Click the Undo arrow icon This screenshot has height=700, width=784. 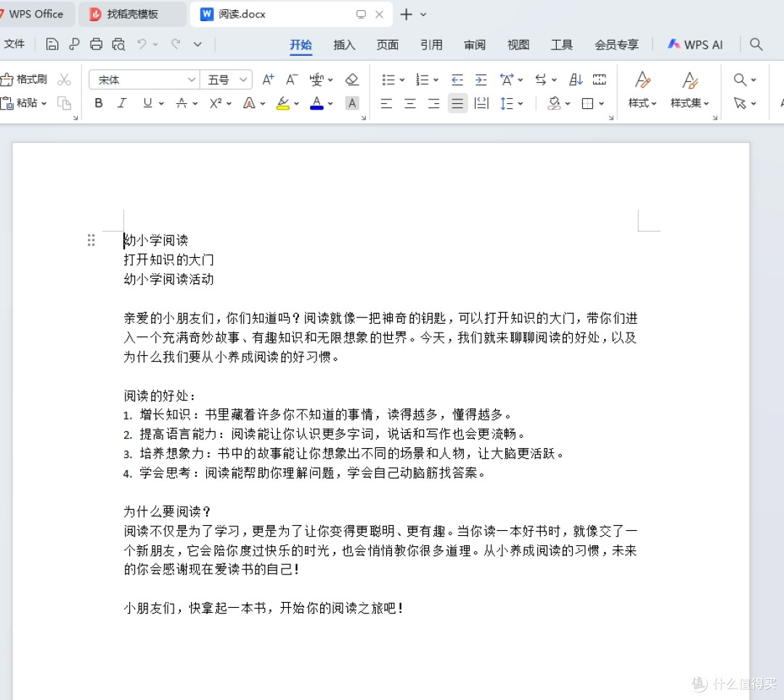(142, 44)
